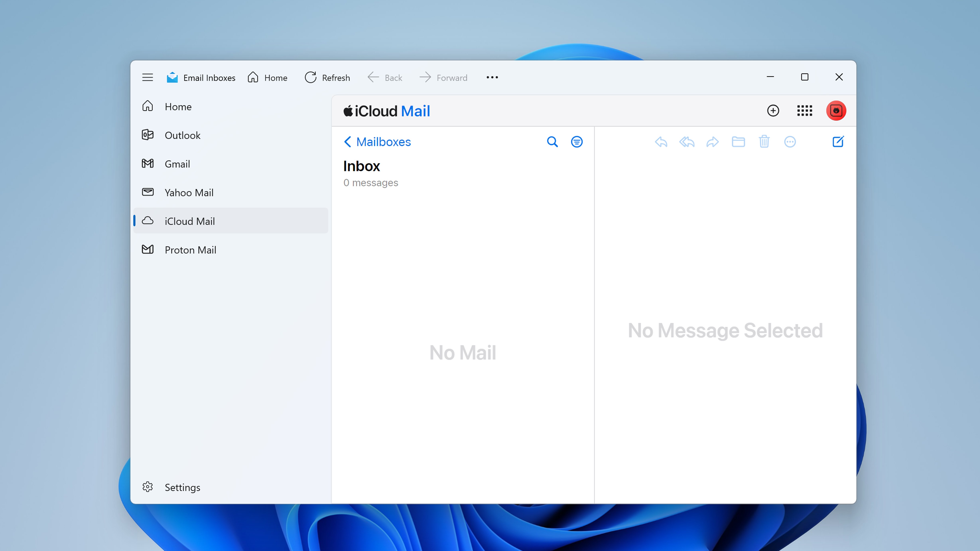The height and width of the screenshot is (551, 980).
Task: Switch to Proton Mail in sidebar
Action: [x=190, y=250]
